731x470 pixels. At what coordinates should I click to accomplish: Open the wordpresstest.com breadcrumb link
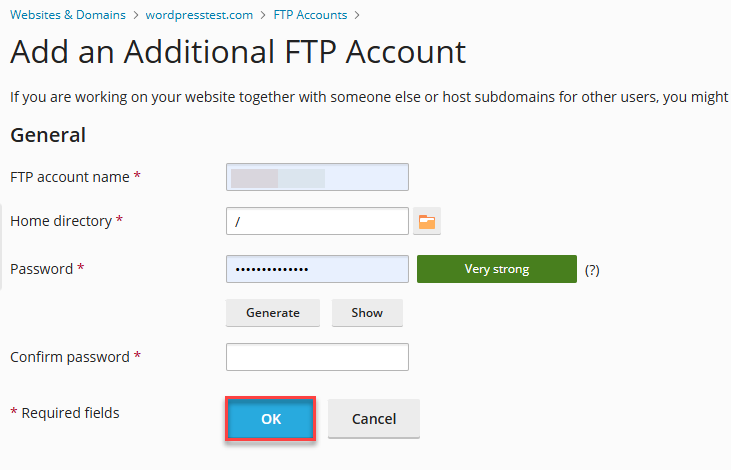[199, 15]
